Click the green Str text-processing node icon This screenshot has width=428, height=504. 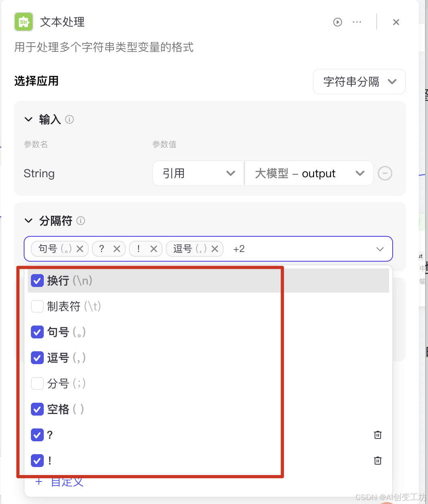[24, 22]
